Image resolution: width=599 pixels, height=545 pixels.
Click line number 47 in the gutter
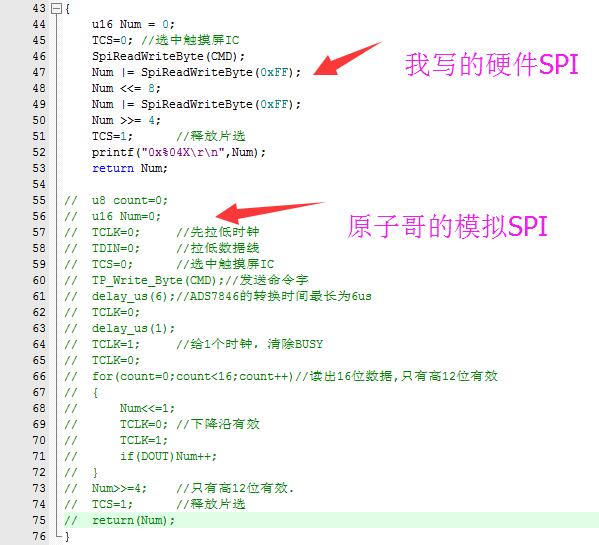click(39, 72)
